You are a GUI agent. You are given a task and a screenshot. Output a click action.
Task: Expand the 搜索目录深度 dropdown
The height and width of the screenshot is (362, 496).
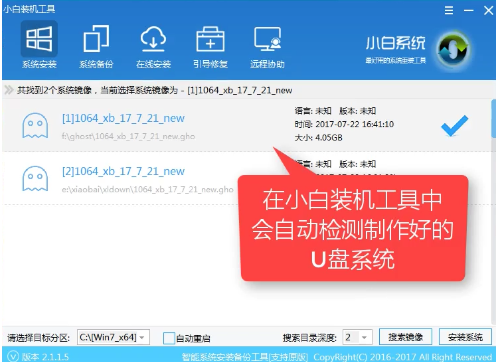(x=357, y=337)
